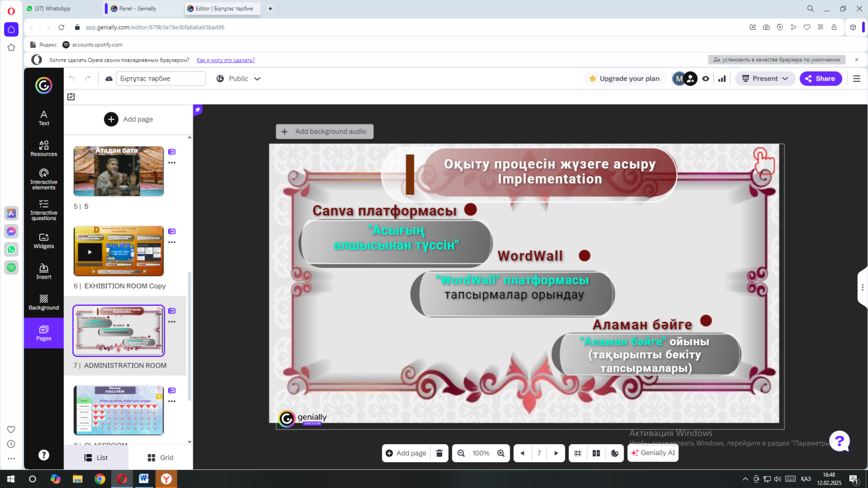Expand the Public visibility dropdown

click(x=238, y=78)
